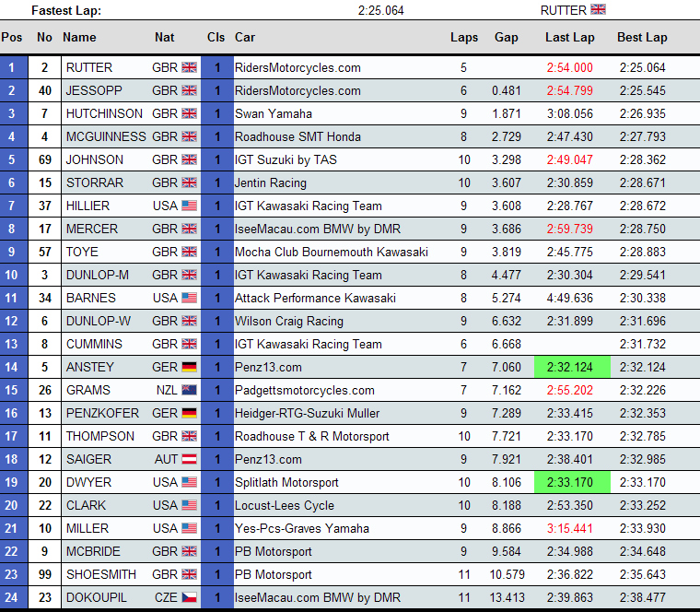Click the Name column header

79,37
